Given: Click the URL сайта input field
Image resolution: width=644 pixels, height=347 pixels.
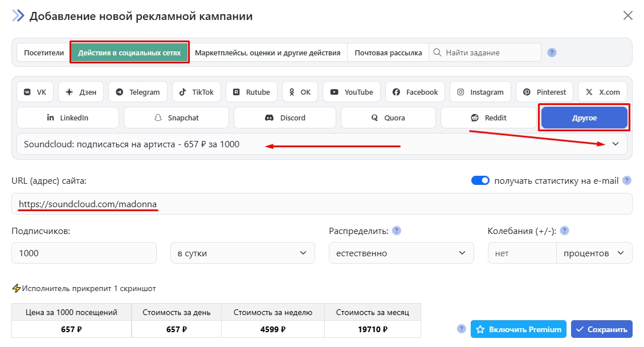Looking at the screenshot, I should tap(322, 204).
